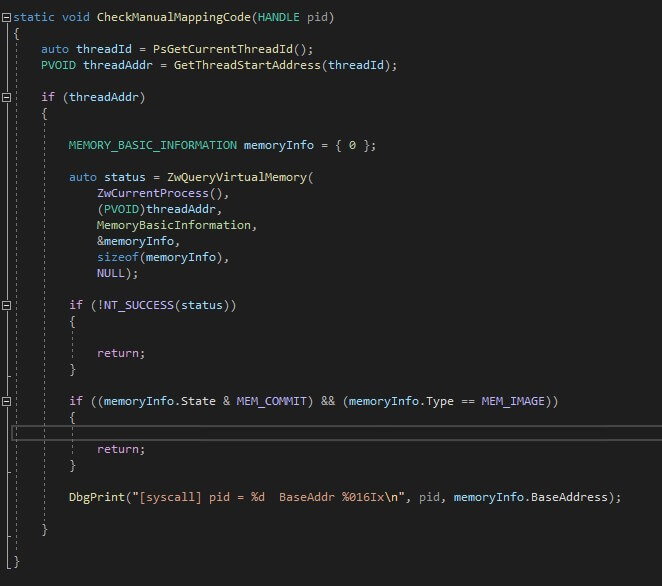Collapse the 'if (threadAddr)' block fold

coord(6,98)
